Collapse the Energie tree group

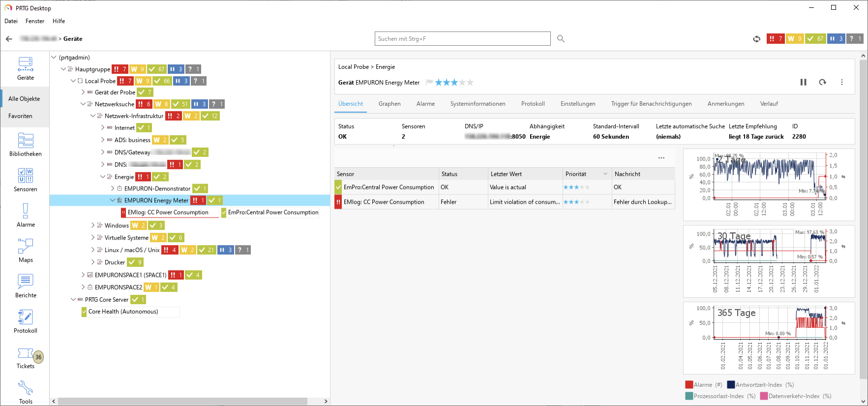point(103,177)
